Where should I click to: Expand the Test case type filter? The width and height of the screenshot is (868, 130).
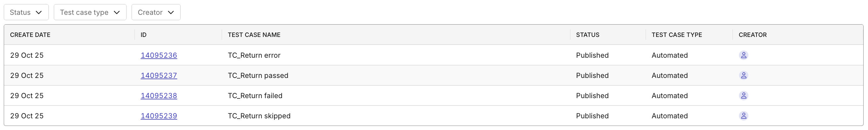pyautogui.click(x=90, y=13)
